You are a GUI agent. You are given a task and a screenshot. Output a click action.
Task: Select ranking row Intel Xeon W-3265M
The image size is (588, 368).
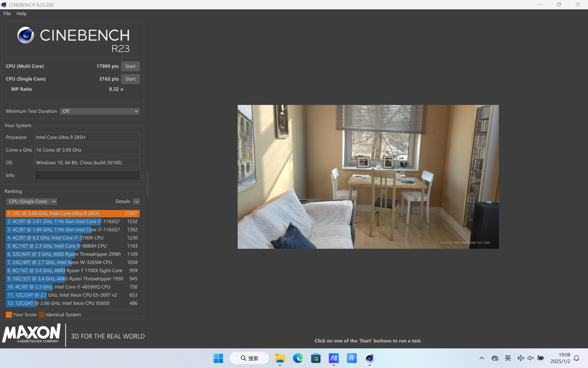point(73,262)
